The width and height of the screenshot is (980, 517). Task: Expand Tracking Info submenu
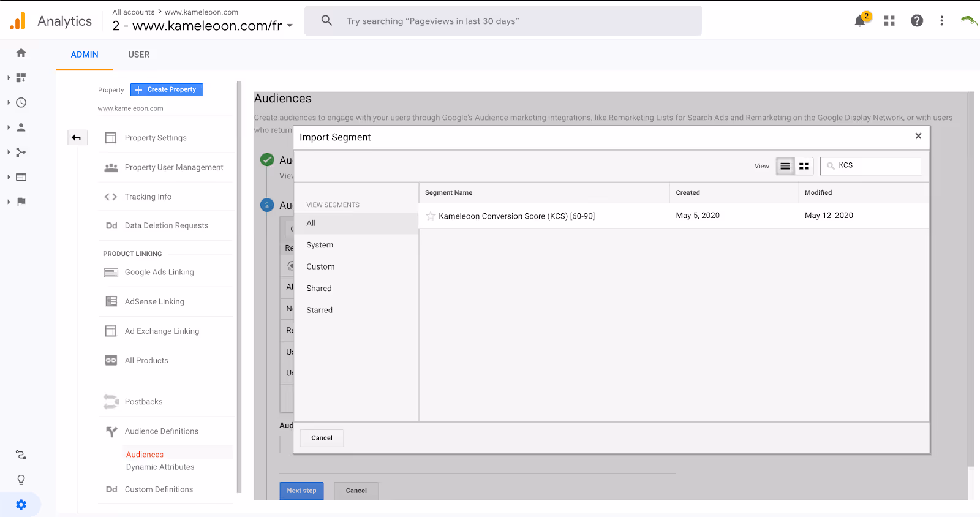click(148, 197)
